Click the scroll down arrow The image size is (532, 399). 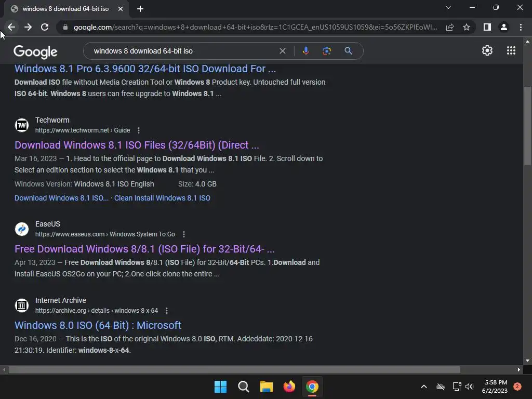[527, 361]
